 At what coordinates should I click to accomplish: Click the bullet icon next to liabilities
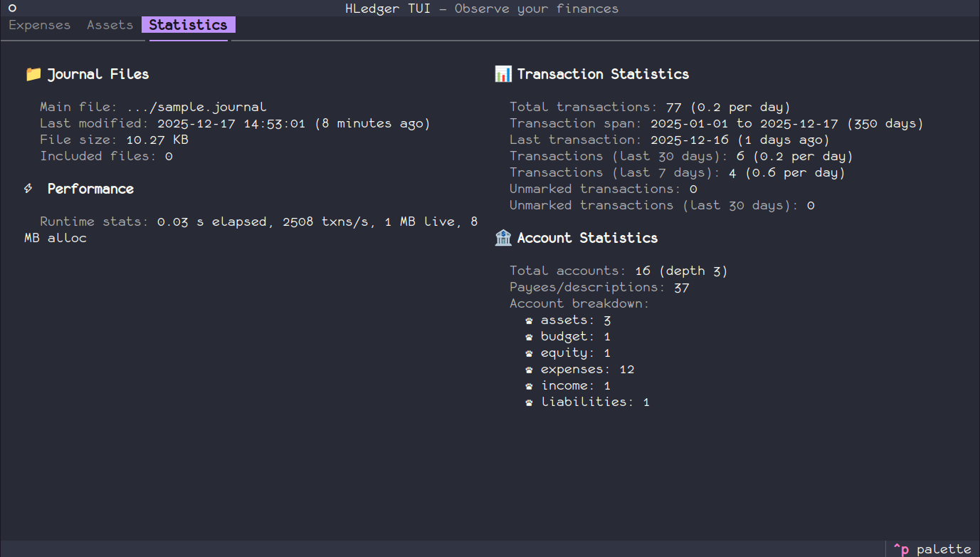[529, 402]
